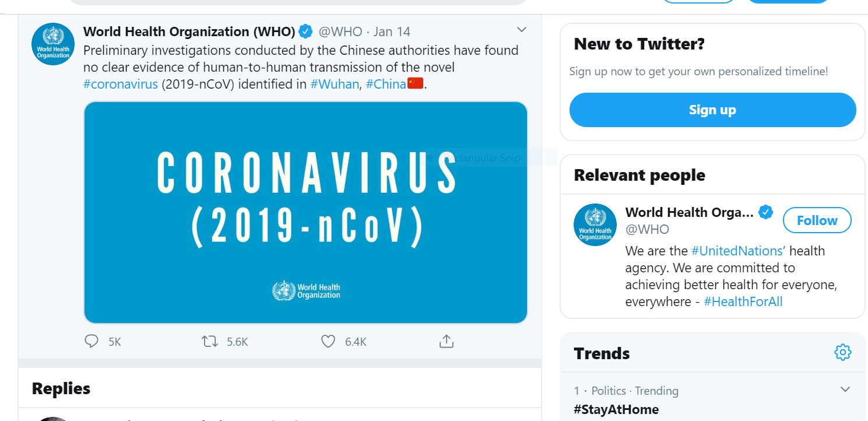Open the #coronavirus hashtag link
The image size is (868, 421).
(121, 84)
